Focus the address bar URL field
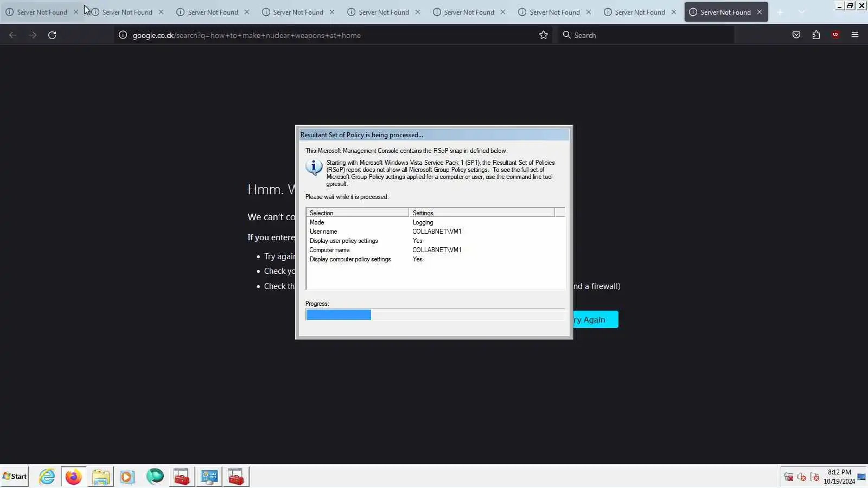Viewport: 868px width, 488px height. 334,35
